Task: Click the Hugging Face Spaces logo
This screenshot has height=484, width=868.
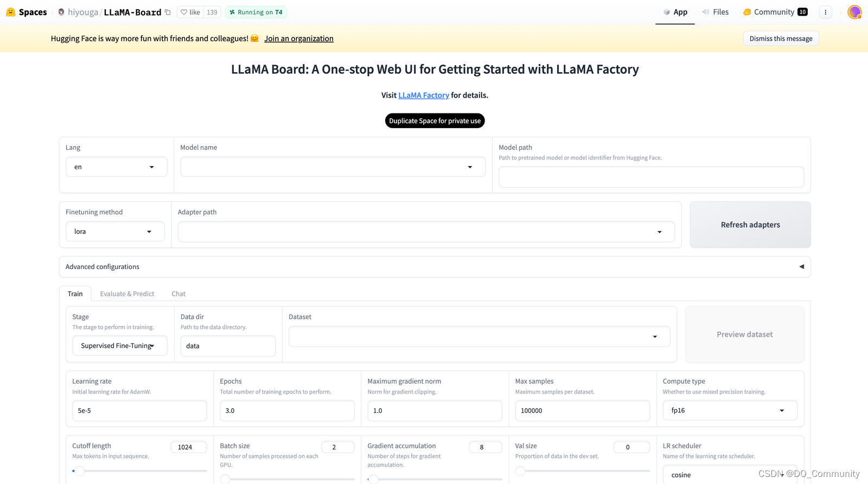Action: point(26,12)
